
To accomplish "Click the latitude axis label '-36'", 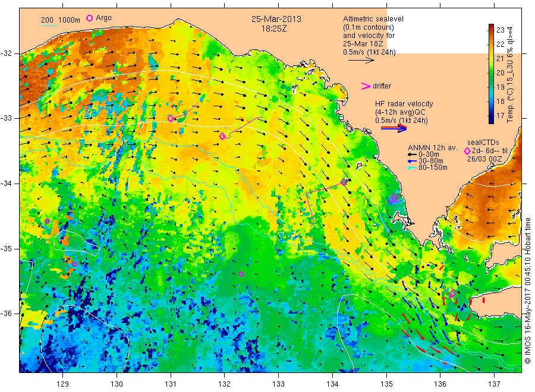I will tap(6, 313).
